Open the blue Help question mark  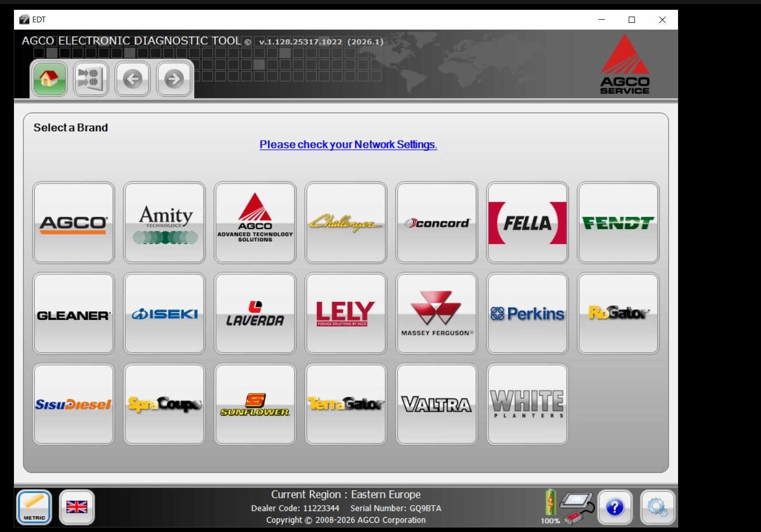click(615, 507)
